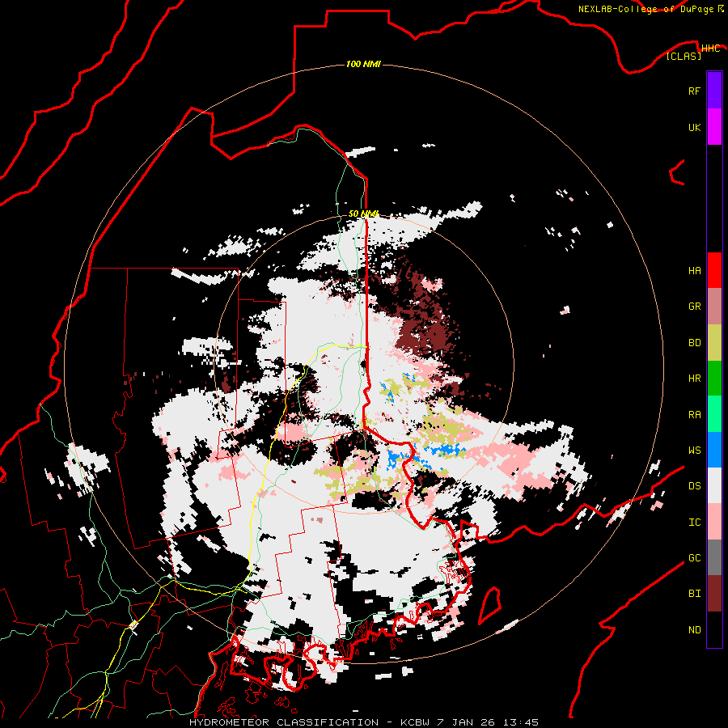
Task: Click the RA legend label
Action: tap(694, 415)
